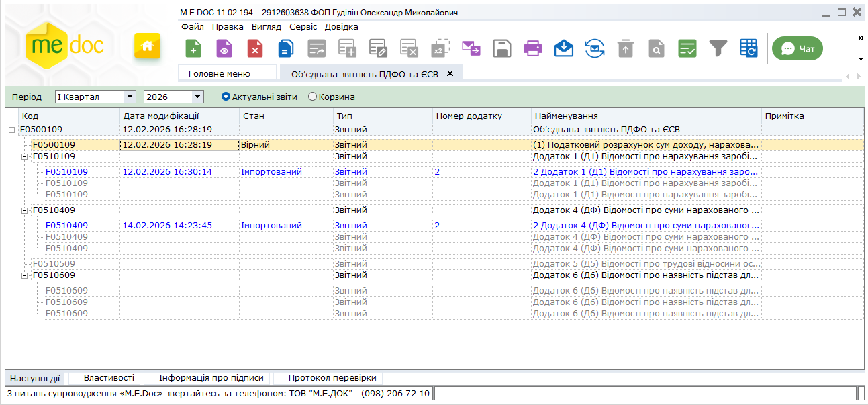Click the green create new document icon

tap(193, 48)
